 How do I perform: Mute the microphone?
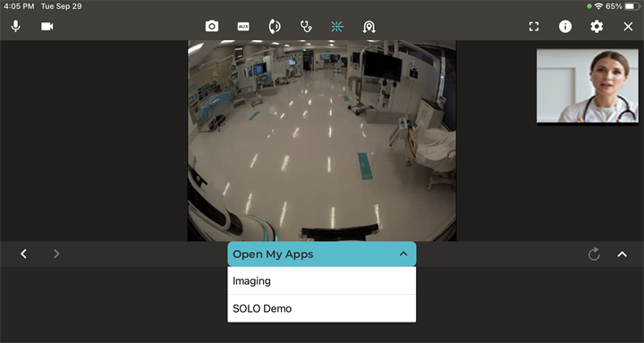(x=15, y=27)
